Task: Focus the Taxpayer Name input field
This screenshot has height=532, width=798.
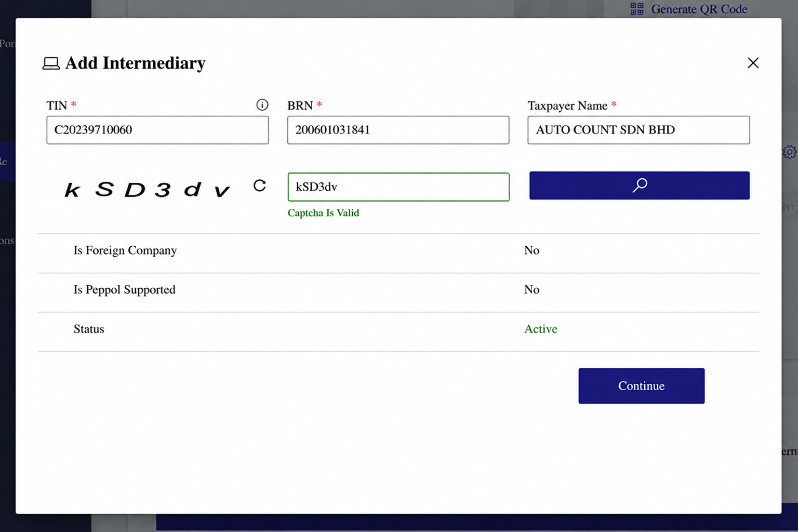Action: tap(639, 130)
